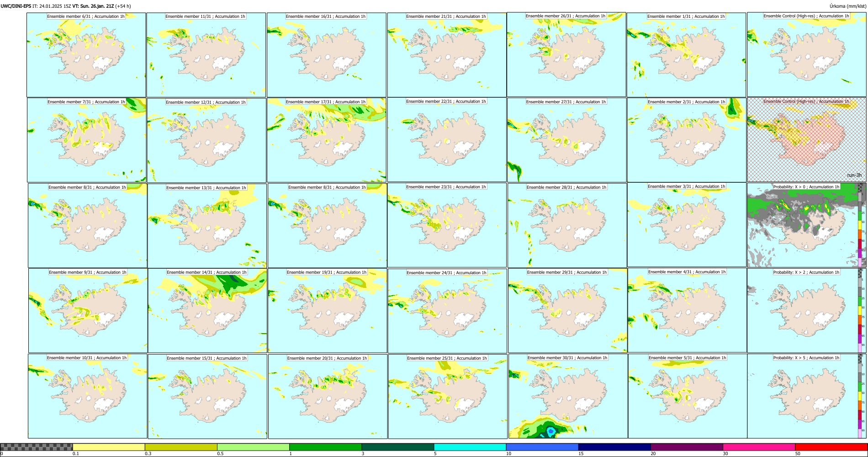View the Ensemble member 3/31 map panel
The image size is (868, 457).
(687, 225)
